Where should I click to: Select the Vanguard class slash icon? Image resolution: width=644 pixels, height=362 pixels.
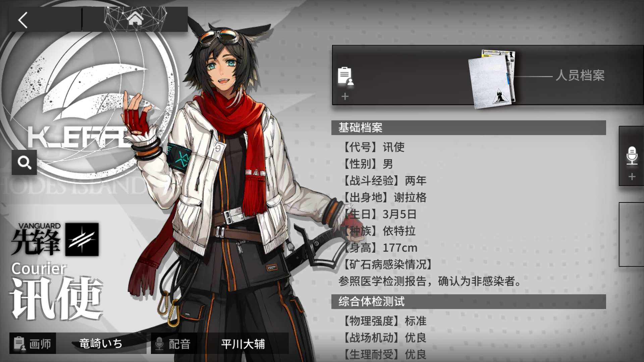pos(82,239)
